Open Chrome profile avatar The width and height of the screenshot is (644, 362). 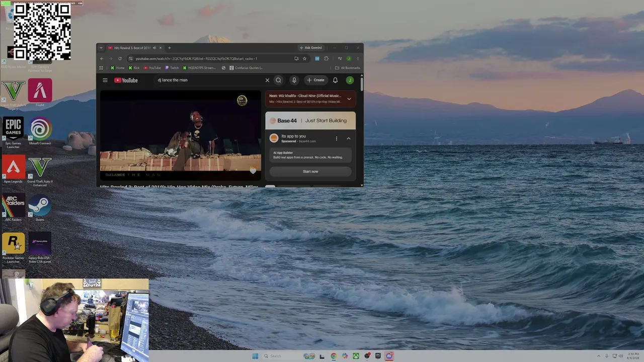click(349, 58)
